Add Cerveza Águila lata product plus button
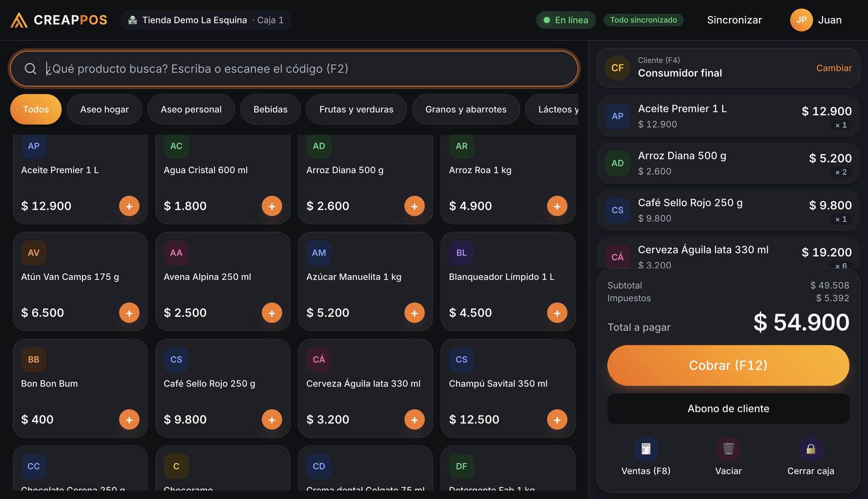Viewport: 868px width, 499px height. (414, 420)
